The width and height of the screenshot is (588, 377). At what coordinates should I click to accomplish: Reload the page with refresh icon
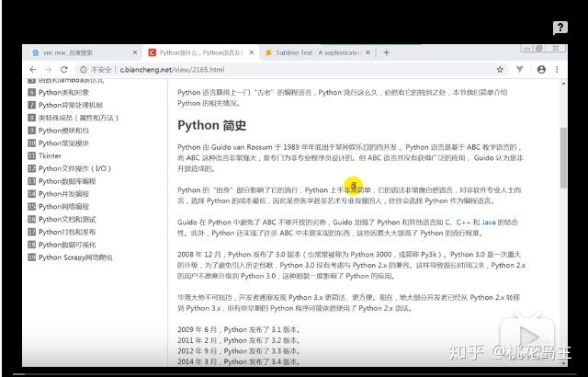pyautogui.click(x=64, y=69)
